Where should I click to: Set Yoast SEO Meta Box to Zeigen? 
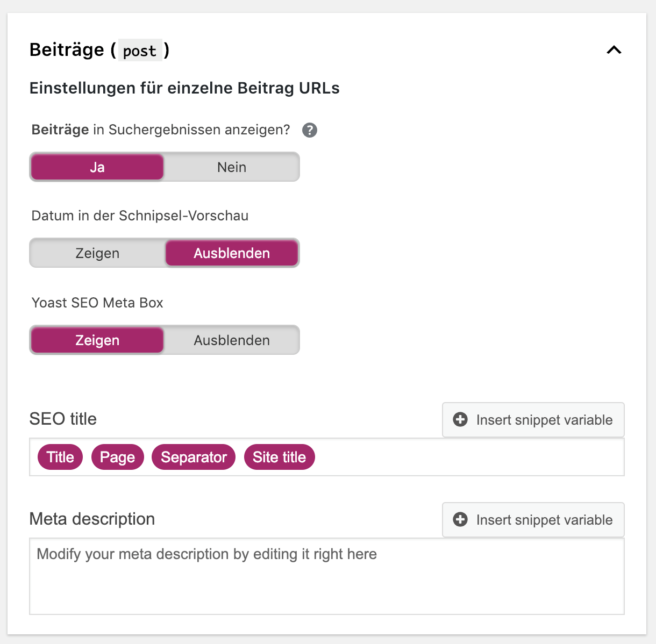coord(97,340)
